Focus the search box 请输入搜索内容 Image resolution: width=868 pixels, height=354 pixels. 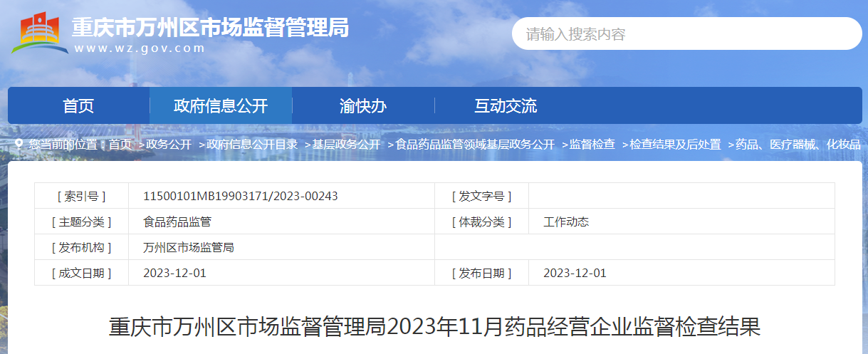[686, 33]
